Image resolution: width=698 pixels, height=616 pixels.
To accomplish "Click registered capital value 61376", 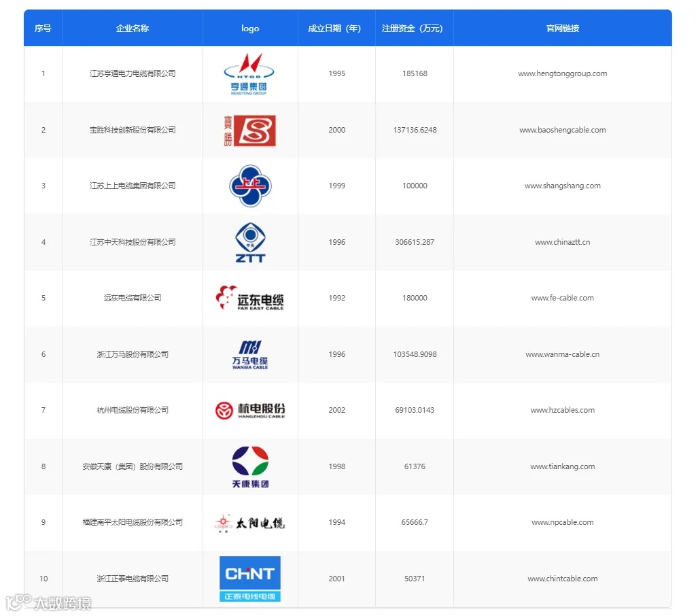I will [415, 467].
